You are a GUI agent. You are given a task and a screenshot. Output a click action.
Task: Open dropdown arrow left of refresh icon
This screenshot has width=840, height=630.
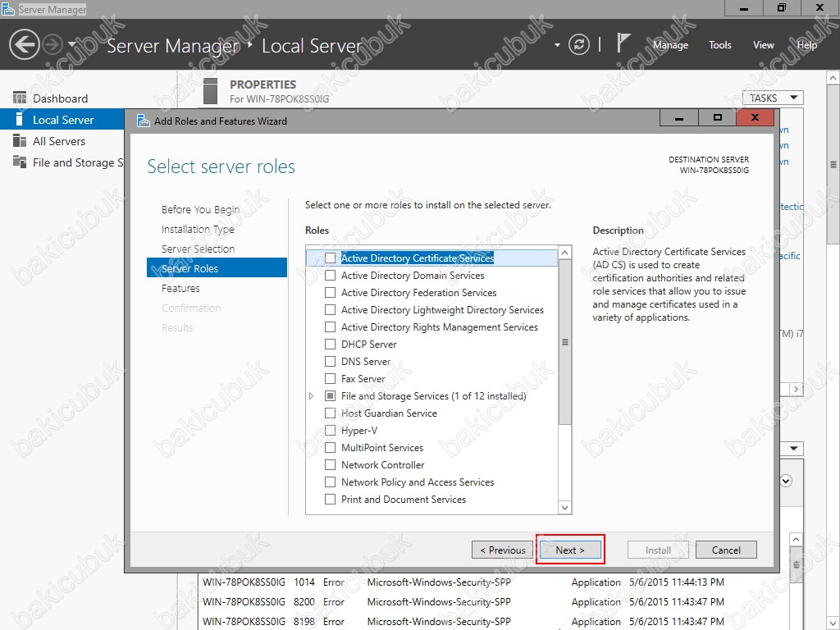click(x=557, y=45)
